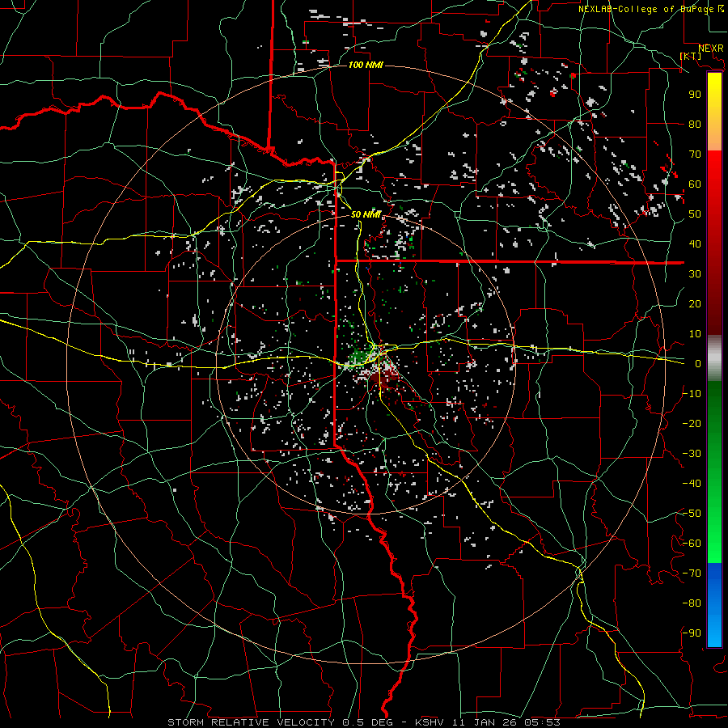The height and width of the screenshot is (728, 728).
Task: Select the -80 value on the velocity scale
Action: [692, 603]
